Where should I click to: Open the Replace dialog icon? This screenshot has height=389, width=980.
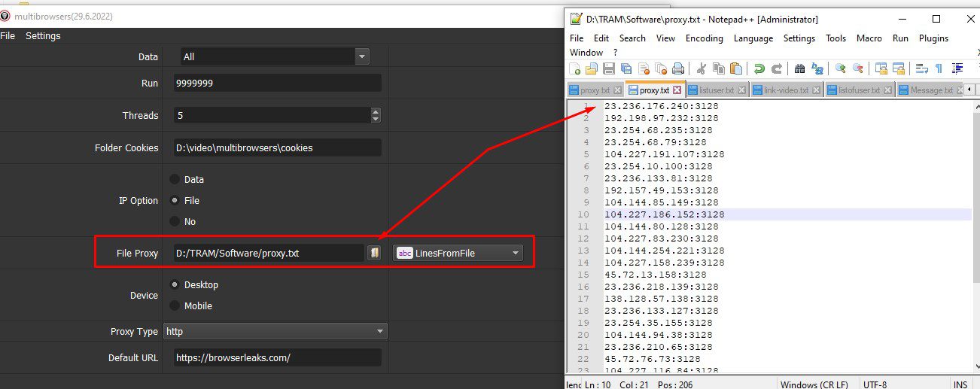pyautogui.click(x=817, y=68)
